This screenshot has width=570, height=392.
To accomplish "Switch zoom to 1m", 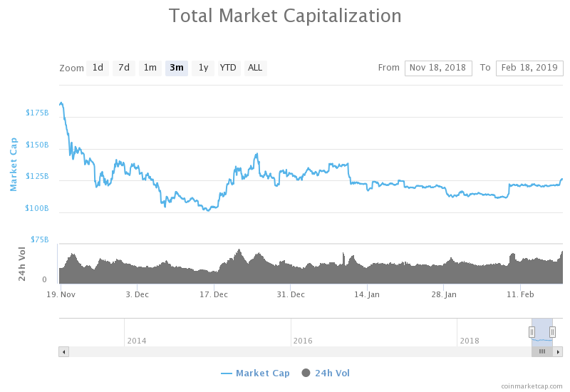I will coord(150,68).
